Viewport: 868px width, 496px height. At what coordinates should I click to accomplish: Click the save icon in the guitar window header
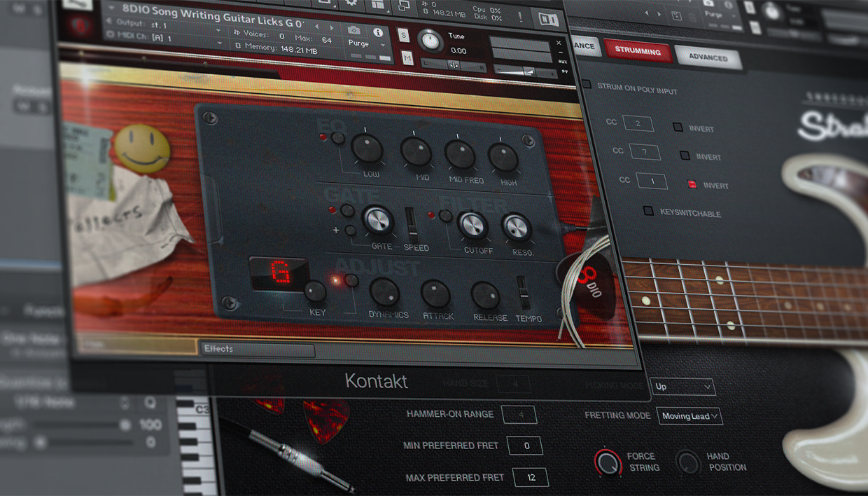(x=676, y=15)
